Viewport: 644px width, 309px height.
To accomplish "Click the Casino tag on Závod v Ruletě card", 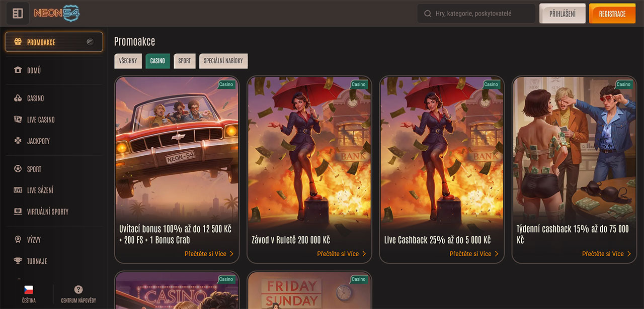I will coord(359,84).
